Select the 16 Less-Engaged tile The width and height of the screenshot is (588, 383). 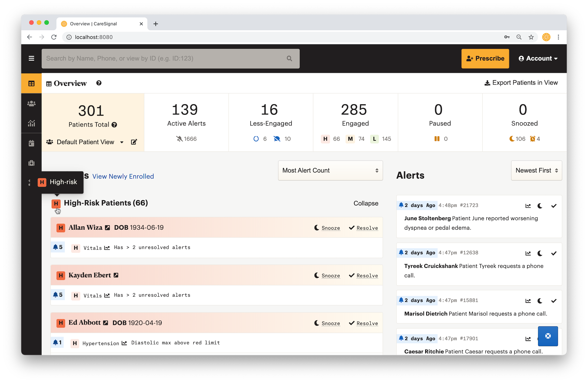pos(271,122)
